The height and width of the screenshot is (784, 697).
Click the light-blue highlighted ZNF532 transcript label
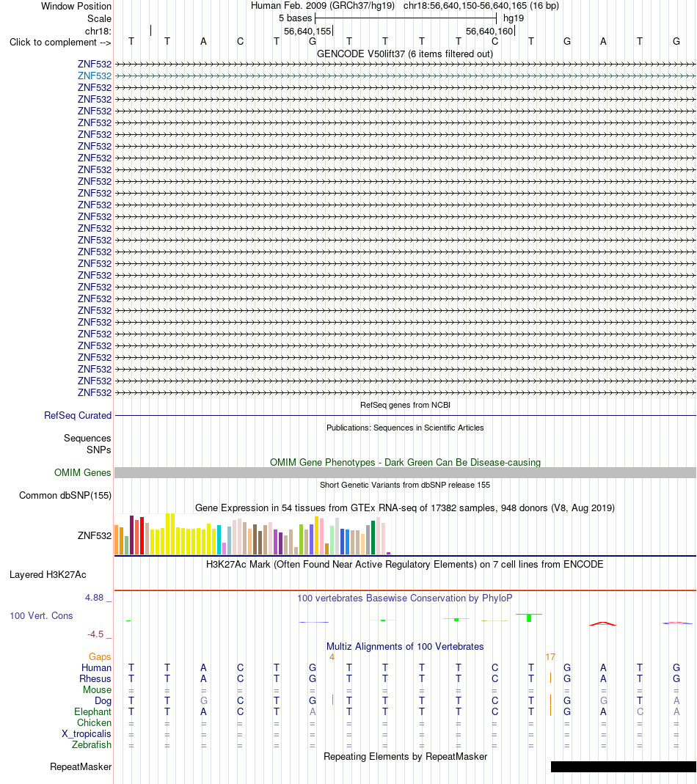(x=95, y=76)
